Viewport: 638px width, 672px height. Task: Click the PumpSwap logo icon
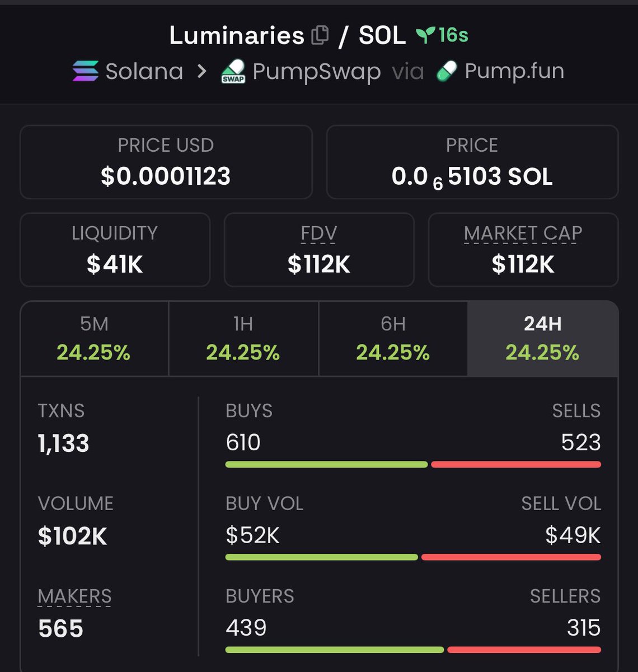[233, 72]
